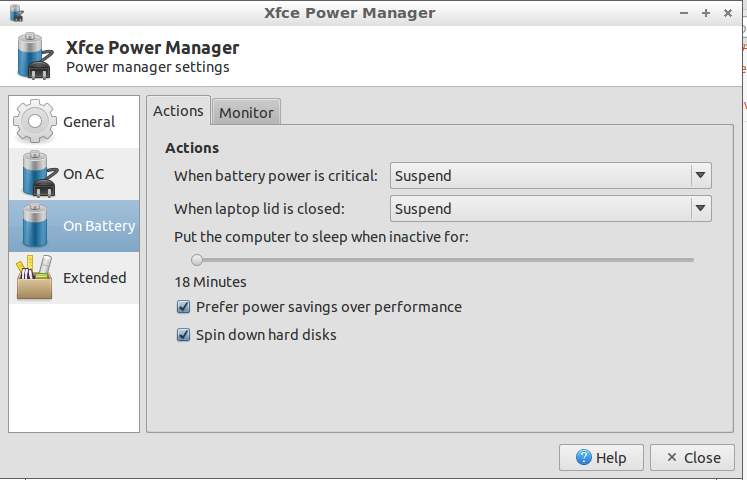Select the Actions tab

tap(178, 110)
